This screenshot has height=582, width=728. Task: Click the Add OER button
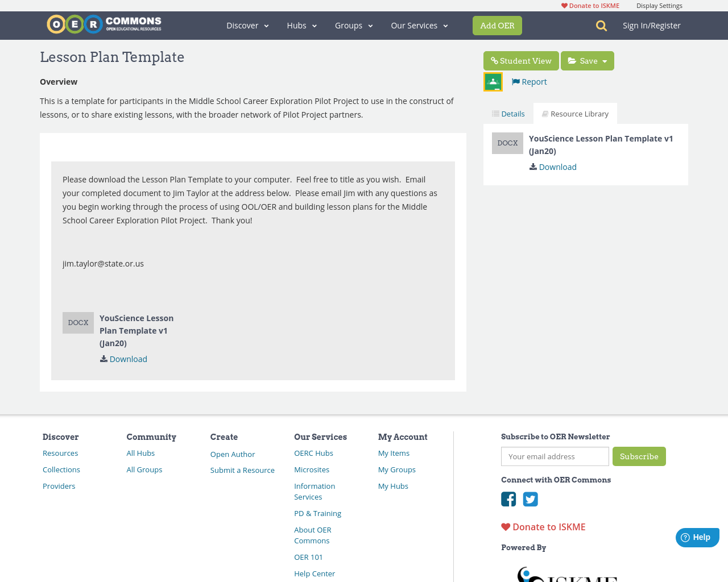pyautogui.click(x=497, y=25)
